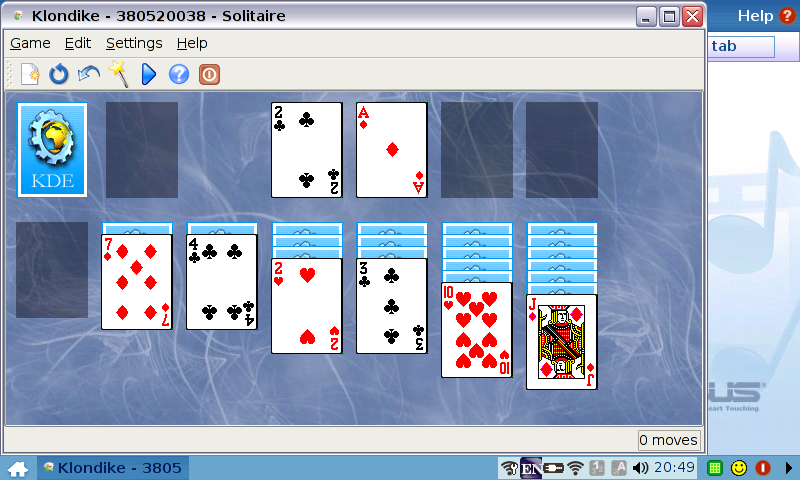Click the leftmost WiFi eye tray icon
The image size is (800, 480).
coord(509,468)
